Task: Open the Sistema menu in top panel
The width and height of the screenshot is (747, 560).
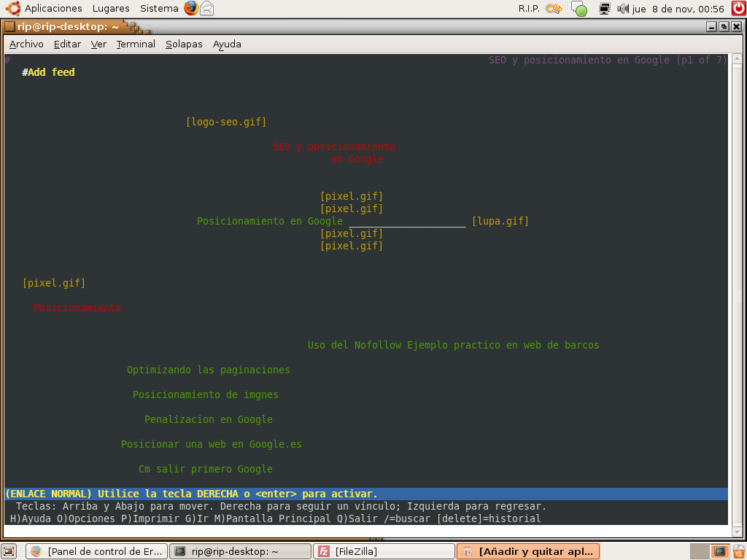Action: tap(159, 9)
